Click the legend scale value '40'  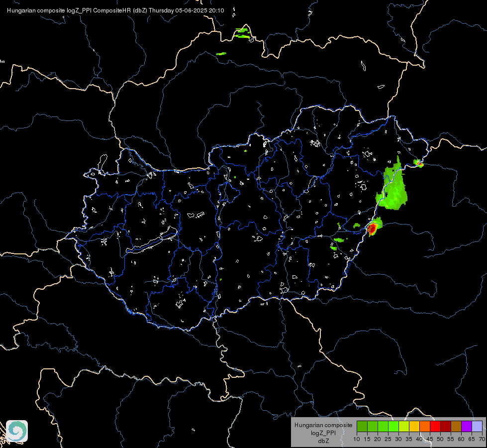click(419, 440)
